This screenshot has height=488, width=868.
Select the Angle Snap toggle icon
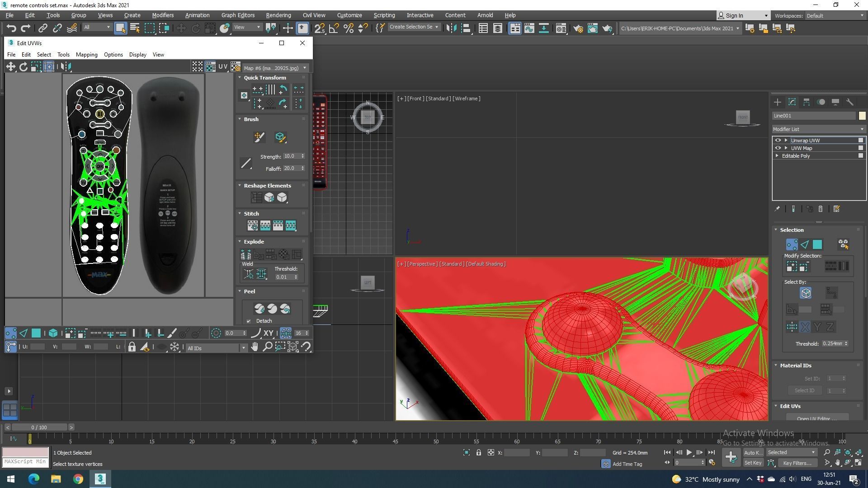pyautogui.click(x=334, y=28)
